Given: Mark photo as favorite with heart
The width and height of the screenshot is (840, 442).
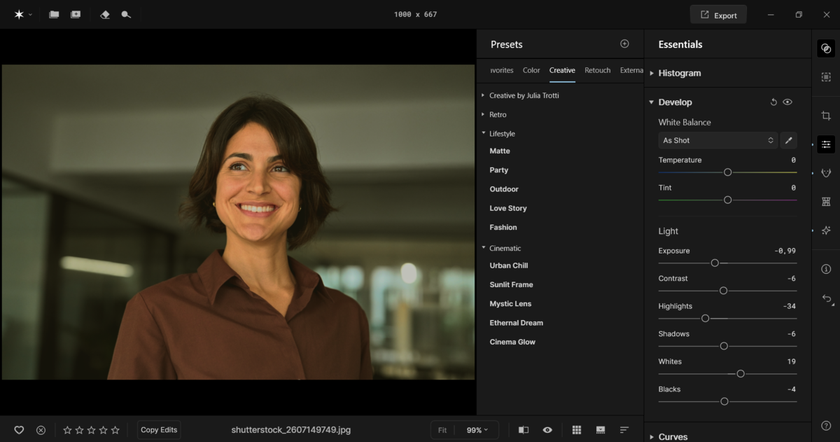Looking at the screenshot, I should [x=19, y=430].
